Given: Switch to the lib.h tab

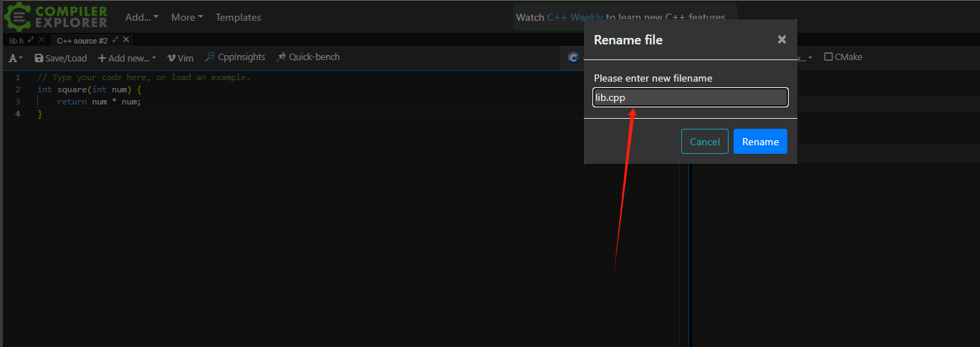Looking at the screenshot, I should pyautogui.click(x=16, y=41).
